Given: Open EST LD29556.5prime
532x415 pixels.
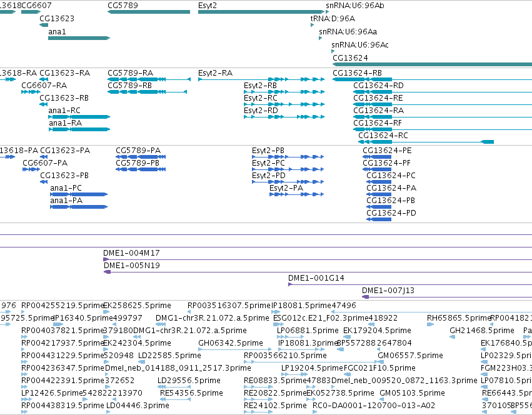Looking at the screenshot, I should coord(189,381).
